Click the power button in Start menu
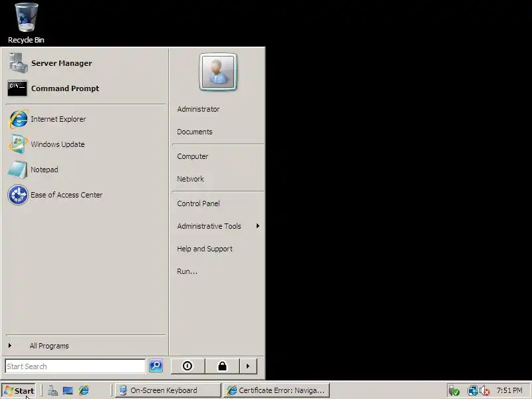Image resolution: width=532 pixels, height=399 pixels. (x=188, y=366)
